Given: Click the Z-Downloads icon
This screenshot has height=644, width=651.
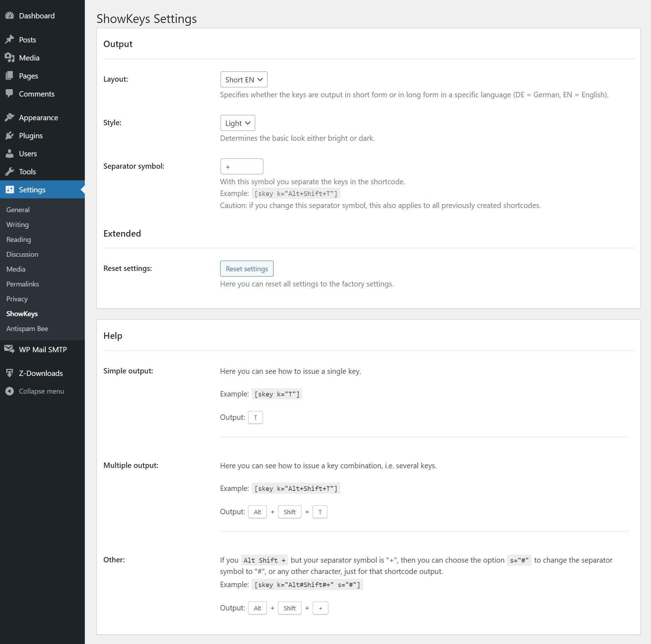Looking at the screenshot, I should (10, 373).
